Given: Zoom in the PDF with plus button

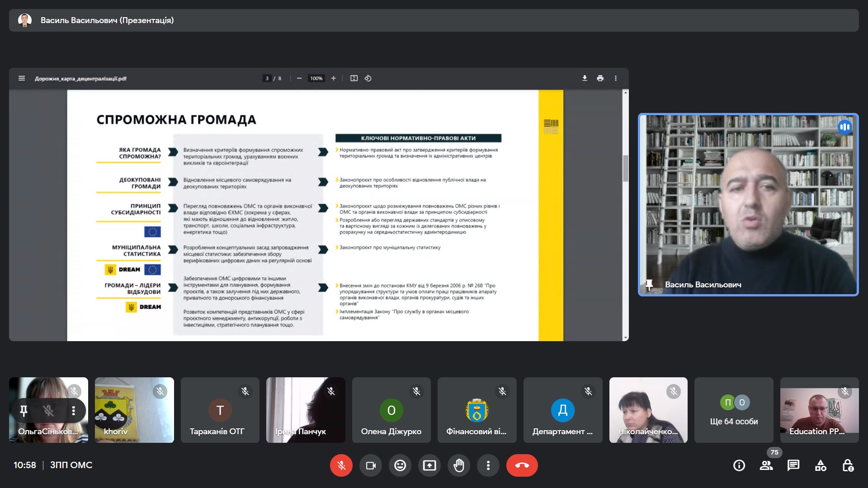Looking at the screenshot, I should (333, 78).
